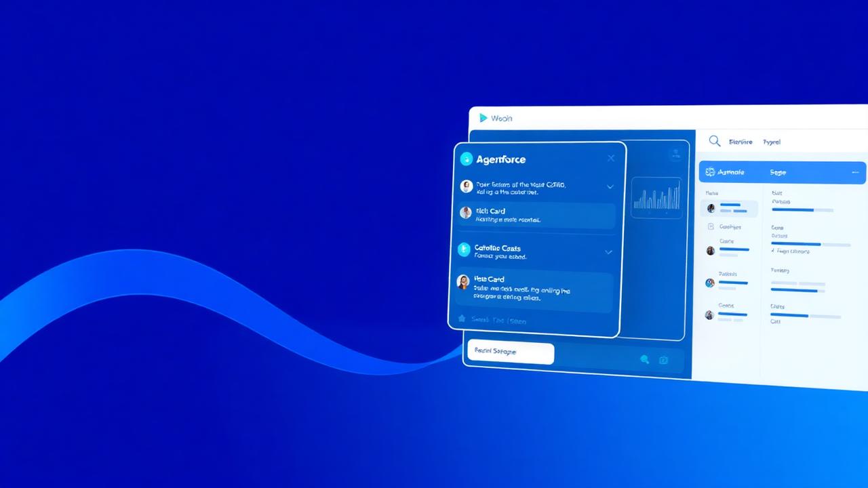Image resolution: width=868 pixels, height=488 pixels.
Task: Click the play-shaped logo in the window title
Action: 483,118
